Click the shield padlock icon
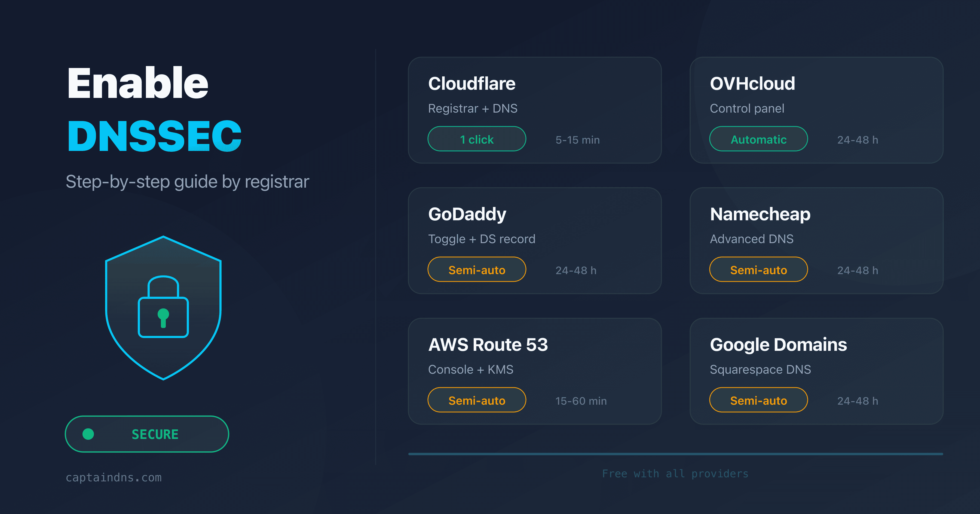The image size is (980, 514). coord(163,308)
